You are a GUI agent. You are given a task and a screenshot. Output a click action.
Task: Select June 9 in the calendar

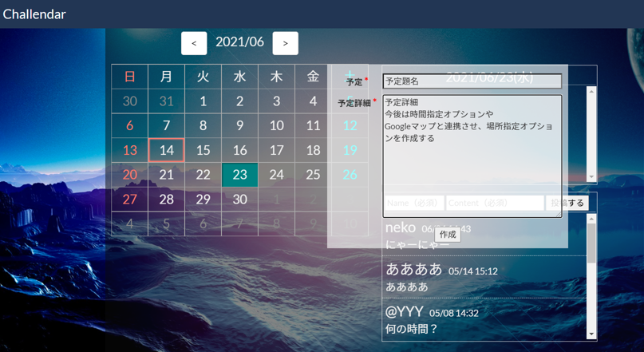click(x=240, y=125)
